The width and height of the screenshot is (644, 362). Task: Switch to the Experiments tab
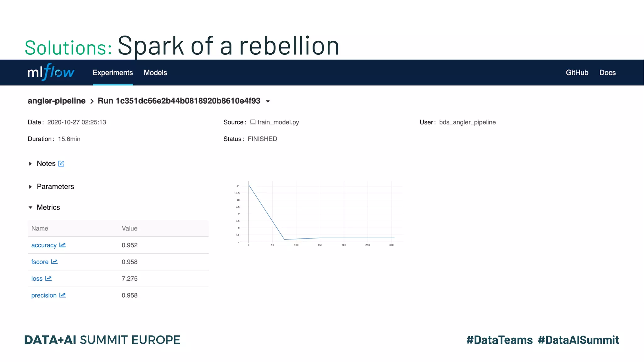coord(113,73)
